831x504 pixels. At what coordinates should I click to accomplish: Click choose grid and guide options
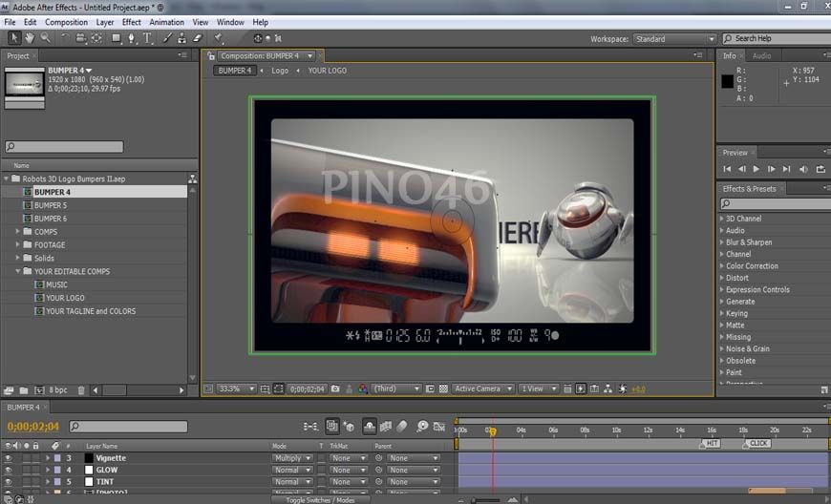coord(265,389)
